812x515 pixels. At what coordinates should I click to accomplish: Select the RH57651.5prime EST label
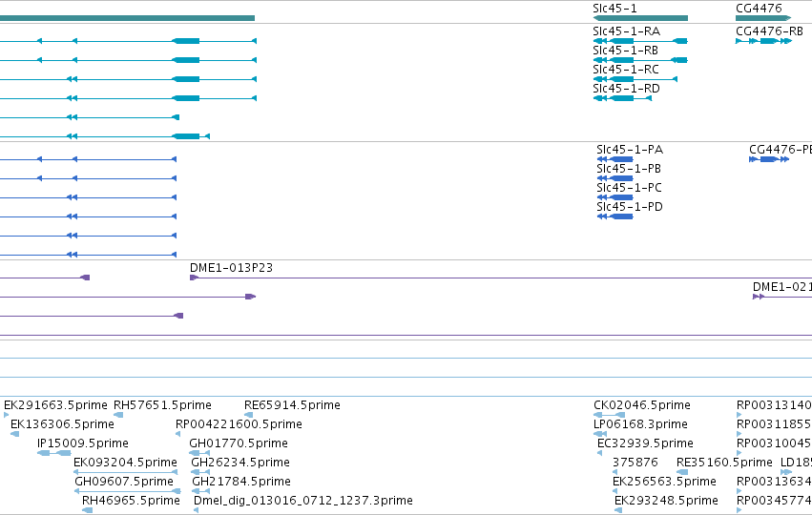point(162,404)
